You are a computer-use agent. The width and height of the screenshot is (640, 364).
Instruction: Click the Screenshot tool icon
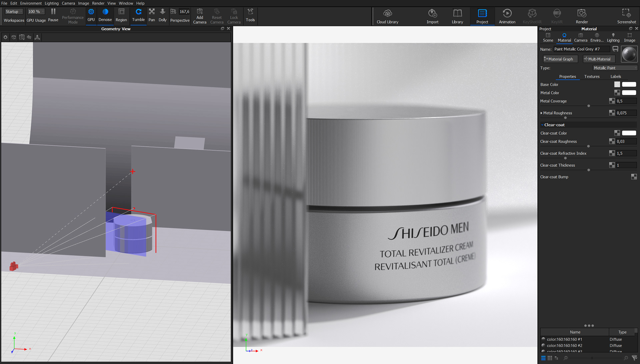point(626,16)
